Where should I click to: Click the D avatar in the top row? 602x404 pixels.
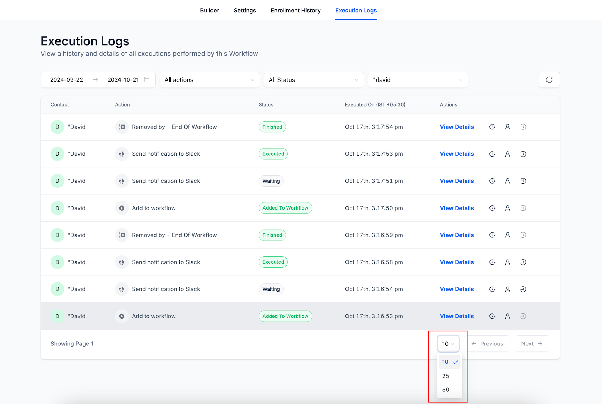tap(57, 127)
